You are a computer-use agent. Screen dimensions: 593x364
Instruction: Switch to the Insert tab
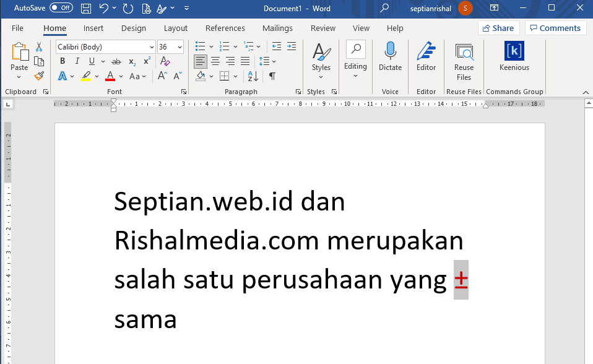[x=93, y=28]
